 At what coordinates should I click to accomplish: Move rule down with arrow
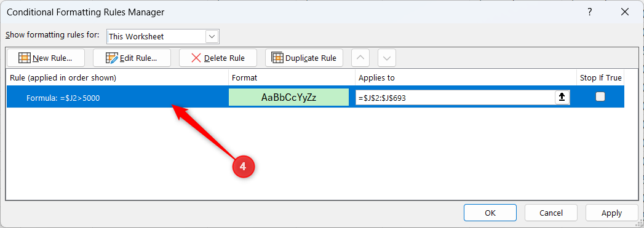click(x=387, y=58)
